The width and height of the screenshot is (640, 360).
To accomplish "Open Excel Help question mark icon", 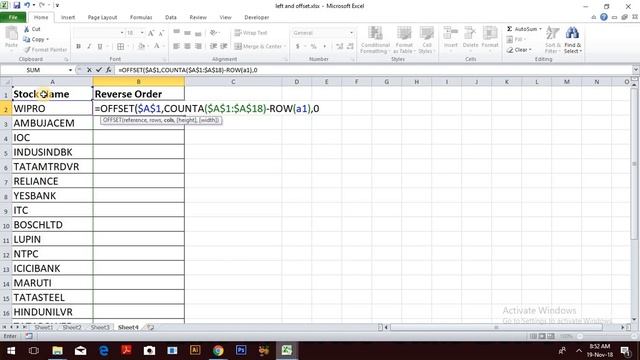I will (604, 17).
